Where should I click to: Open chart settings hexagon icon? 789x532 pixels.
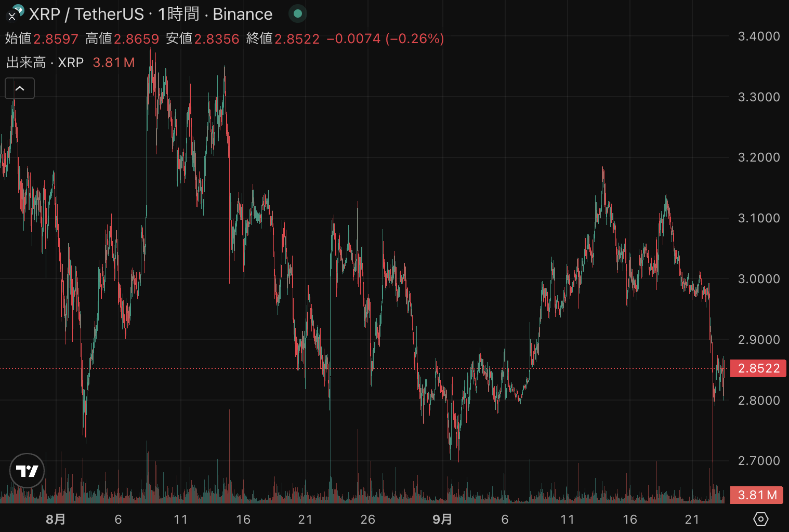tap(760, 518)
